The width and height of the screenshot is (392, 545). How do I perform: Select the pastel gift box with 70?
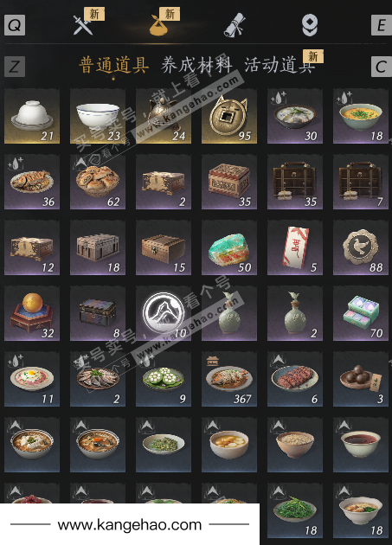[x=361, y=313]
